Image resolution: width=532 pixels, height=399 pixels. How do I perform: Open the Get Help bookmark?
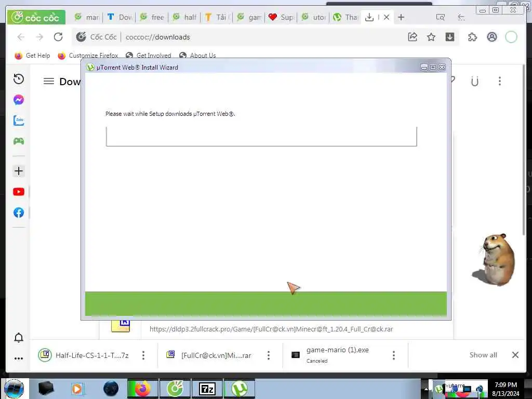[33, 55]
